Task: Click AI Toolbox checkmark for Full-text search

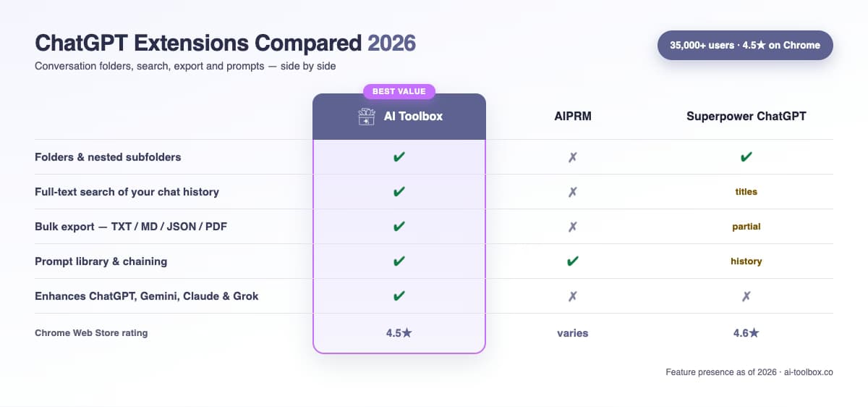Action: 399,192
